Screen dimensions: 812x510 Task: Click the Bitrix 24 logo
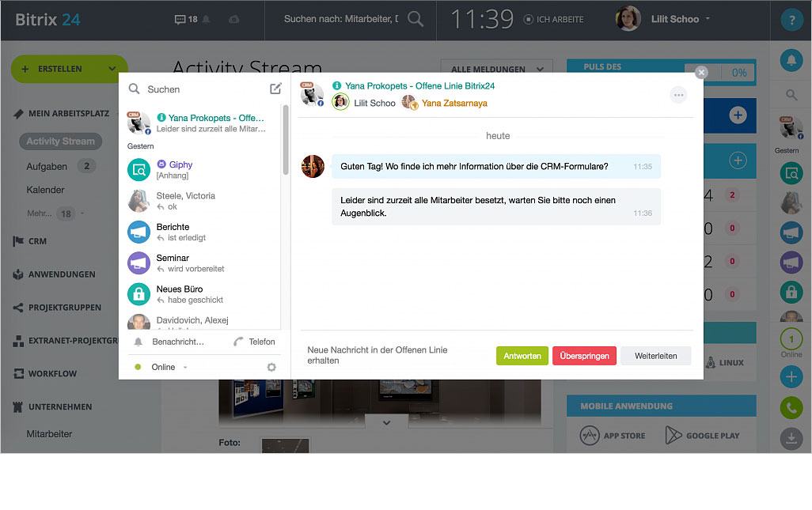(47, 20)
